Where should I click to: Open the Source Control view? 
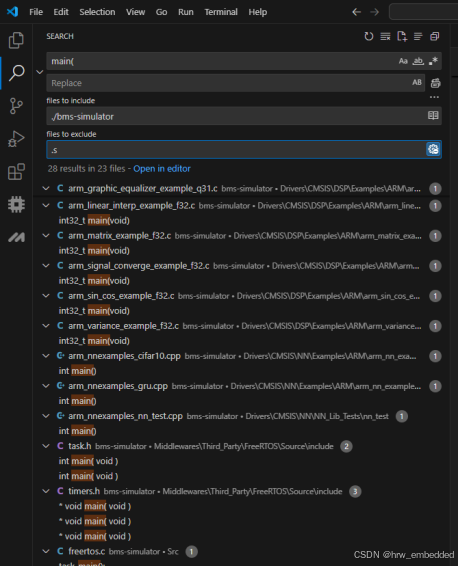tap(16, 106)
